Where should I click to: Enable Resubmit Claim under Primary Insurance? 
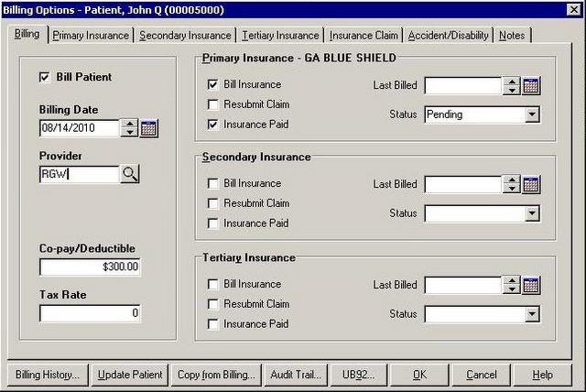pyautogui.click(x=213, y=104)
